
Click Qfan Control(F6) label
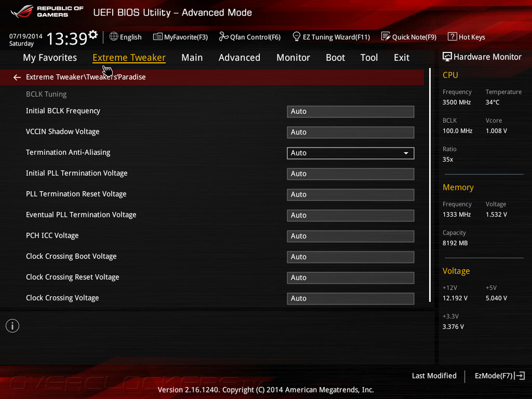pos(255,37)
